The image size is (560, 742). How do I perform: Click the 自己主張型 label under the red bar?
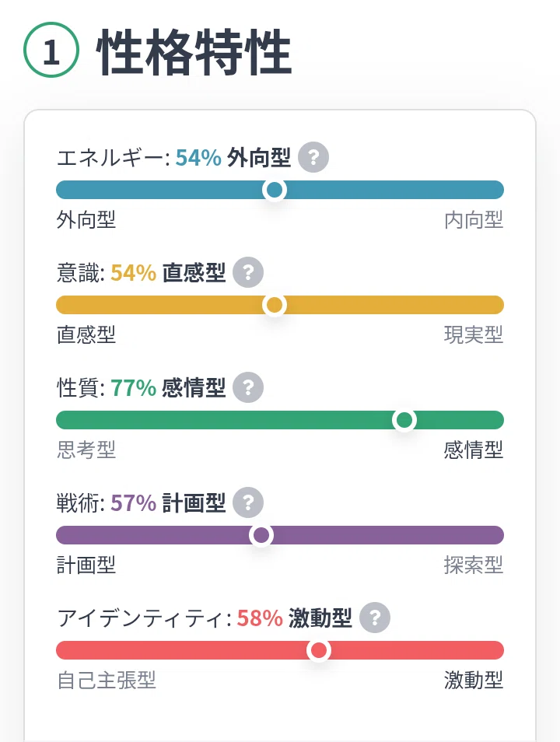[x=107, y=681]
